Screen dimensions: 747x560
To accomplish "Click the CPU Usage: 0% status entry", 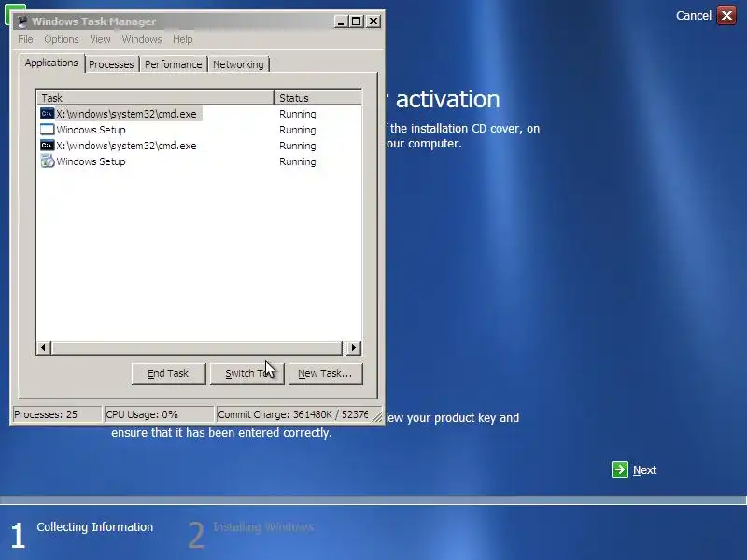I will [x=159, y=414].
